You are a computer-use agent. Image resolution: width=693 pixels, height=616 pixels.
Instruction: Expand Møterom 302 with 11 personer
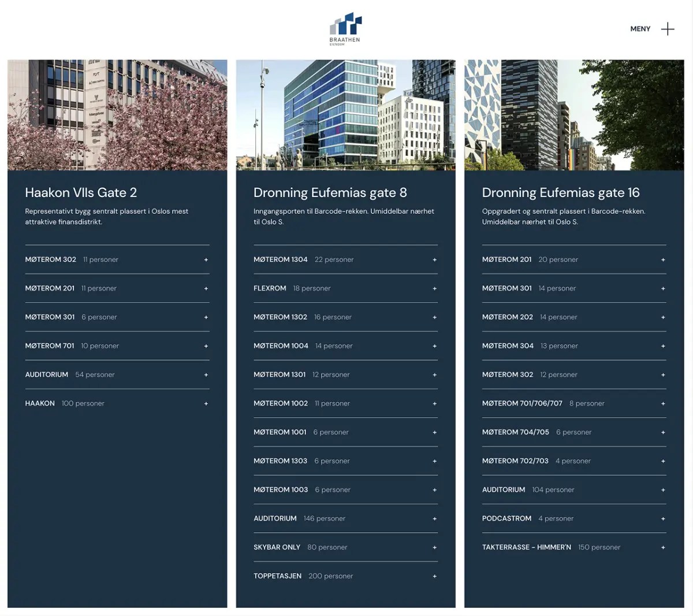117,259
